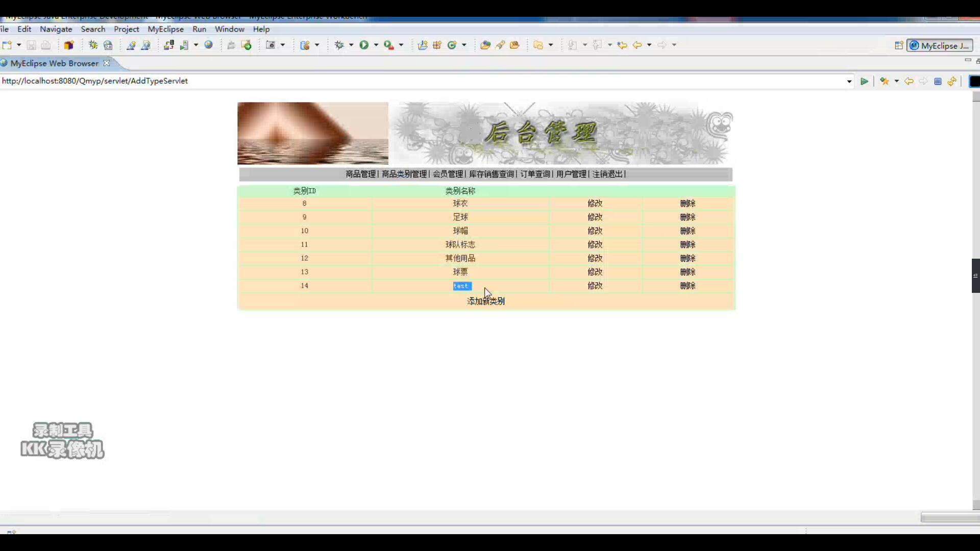Click the horizontal scrollbar thumb at bottom
The image size is (980, 551).
pyautogui.click(x=950, y=517)
